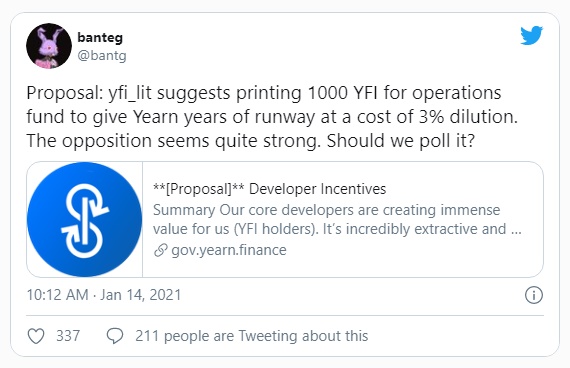Click the 337 likes count

(68, 336)
